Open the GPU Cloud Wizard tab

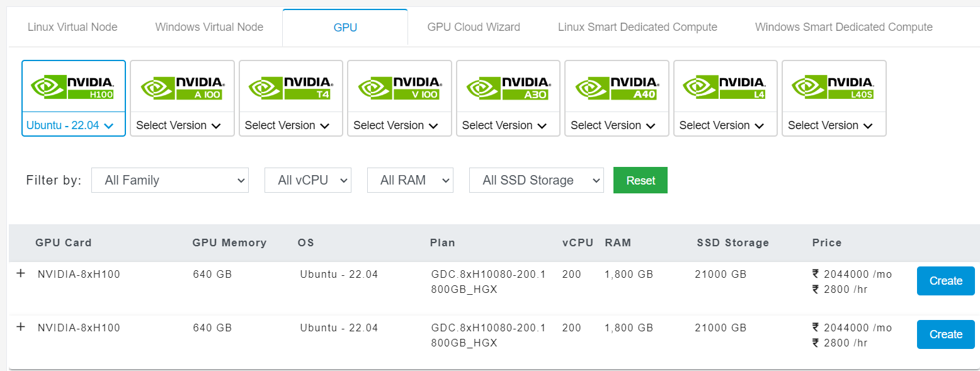click(x=474, y=27)
